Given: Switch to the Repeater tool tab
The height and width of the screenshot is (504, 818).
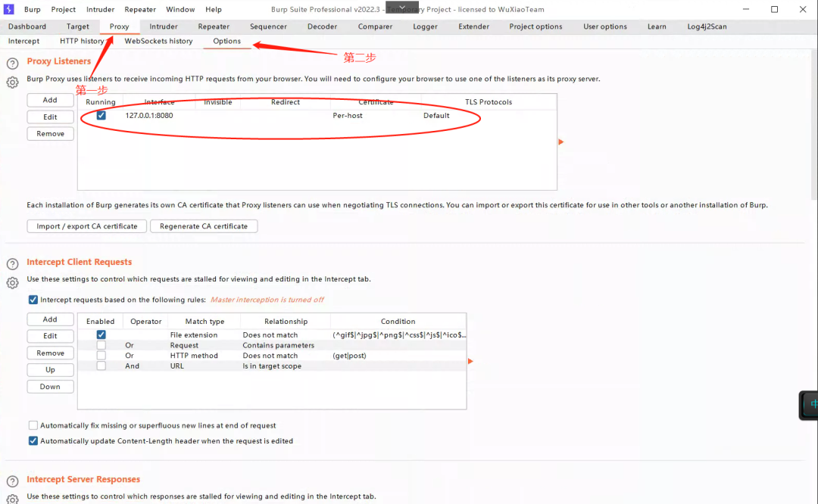Looking at the screenshot, I should [x=214, y=26].
